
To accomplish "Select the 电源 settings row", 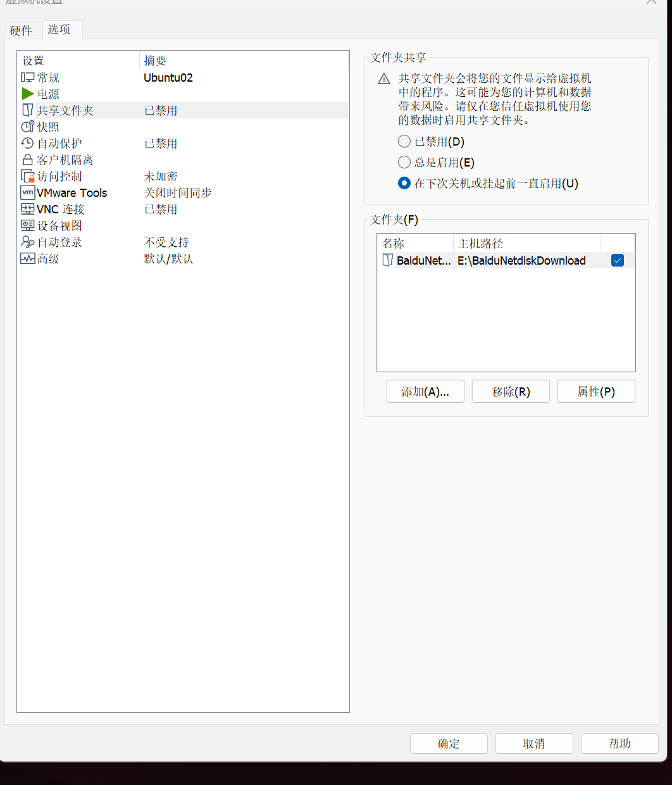I will (184, 94).
